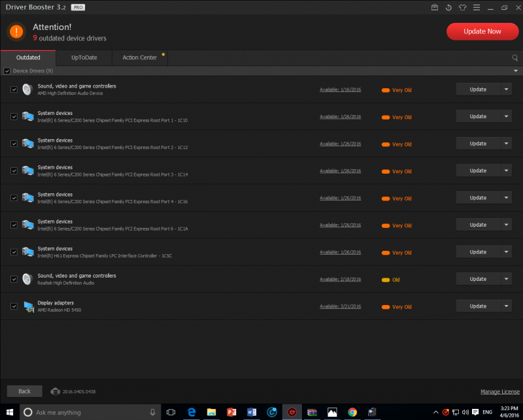The height and width of the screenshot is (420, 523).
Task: Click the search magnifier icon
Action: coord(515,57)
